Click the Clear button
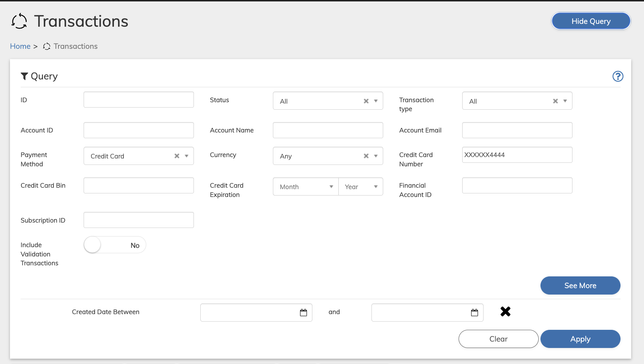Screen dimensions: 644x364 click(498, 339)
